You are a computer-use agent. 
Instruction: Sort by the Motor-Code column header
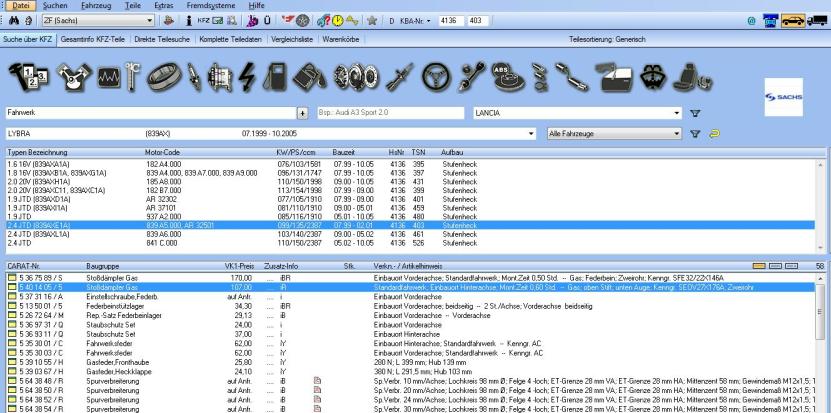click(162, 152)
